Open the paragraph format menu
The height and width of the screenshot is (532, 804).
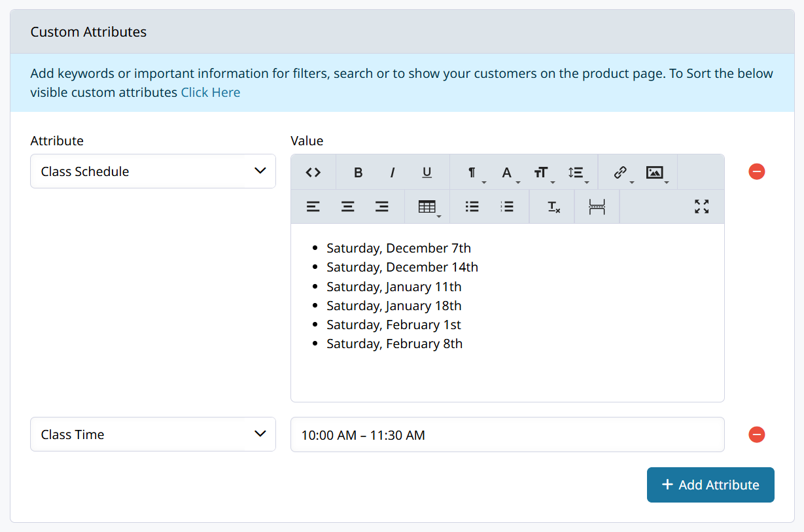[x=472, y=172]
